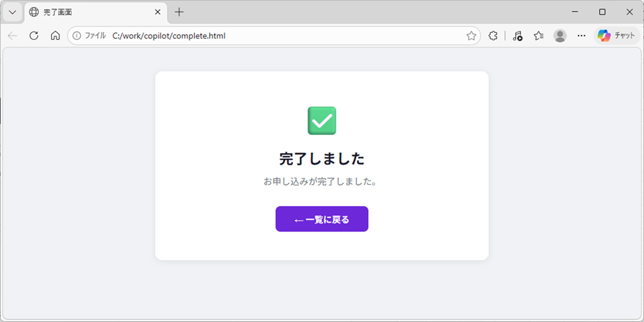Screen dimensions: 644x322
Task: Open a new tab with plus button
Action: coord(179,12)
